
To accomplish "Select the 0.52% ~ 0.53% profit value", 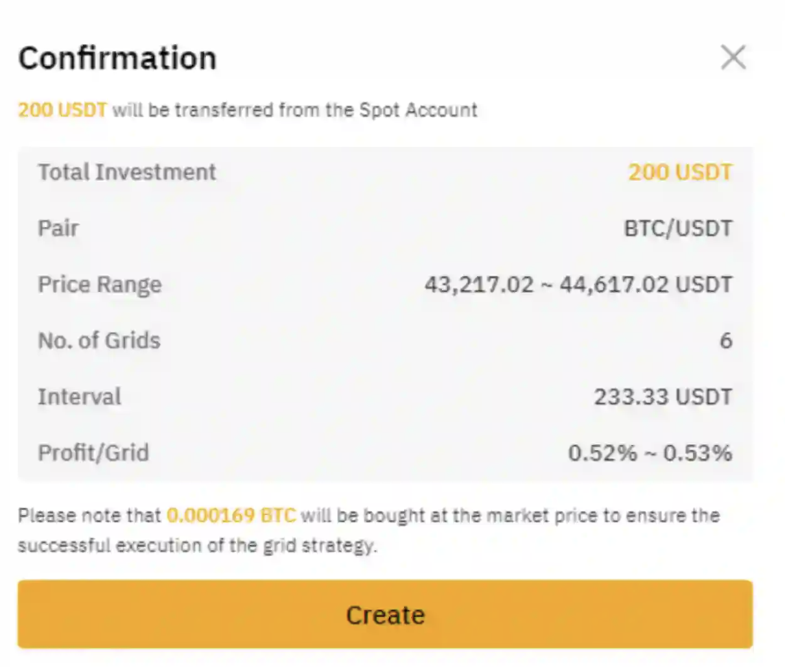I will click(x=649, y=453).
